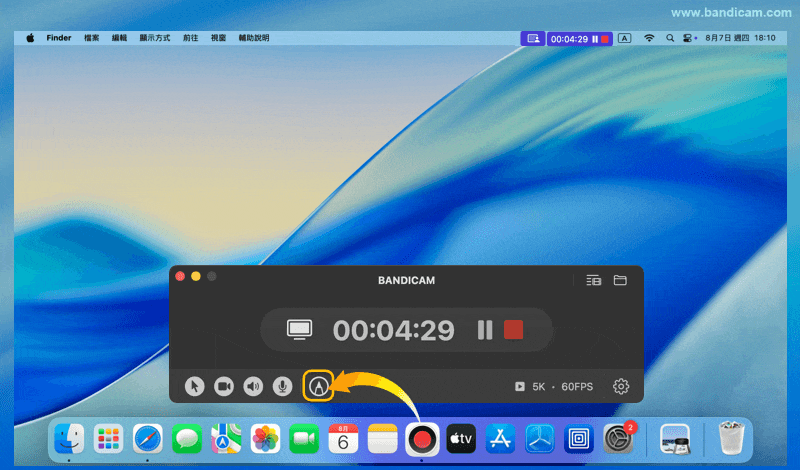Select the screen capture mode monitor icon
This screenshot has width=800, height=470.
tap(300, 330)
